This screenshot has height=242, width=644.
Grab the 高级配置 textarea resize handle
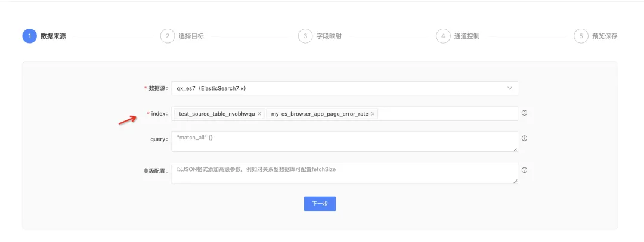point(515,181)
